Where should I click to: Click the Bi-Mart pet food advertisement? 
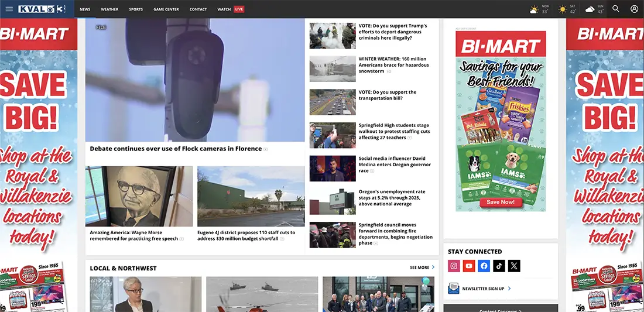501,121
